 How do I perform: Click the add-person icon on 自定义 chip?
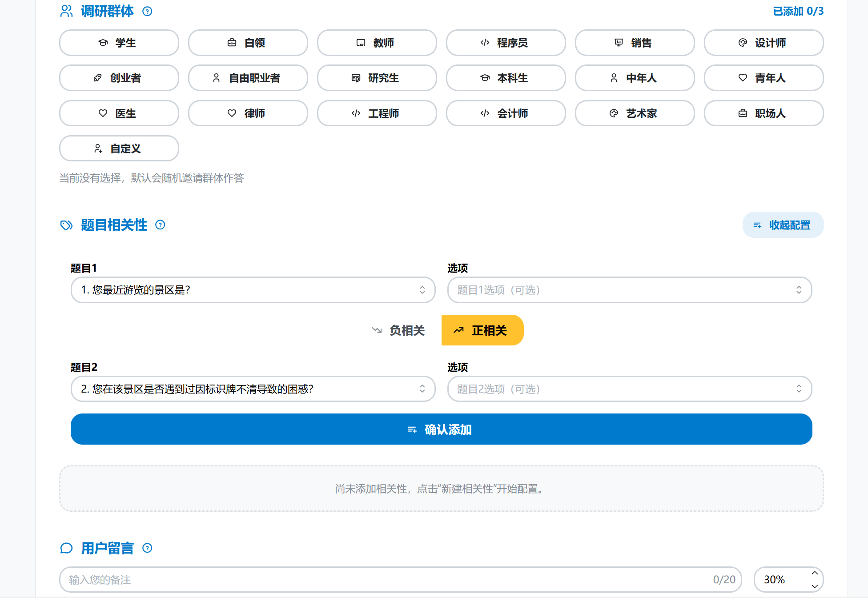(x=98, y=148)
